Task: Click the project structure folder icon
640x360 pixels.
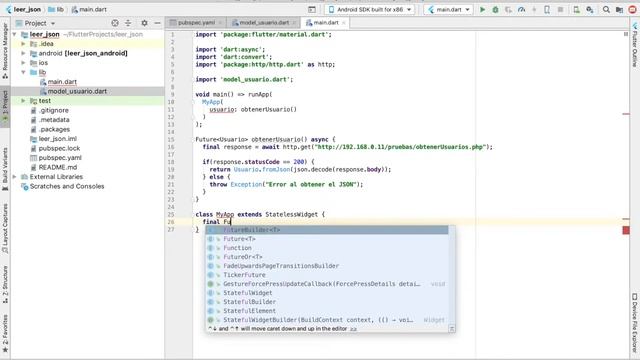Action: pos(620,9)
